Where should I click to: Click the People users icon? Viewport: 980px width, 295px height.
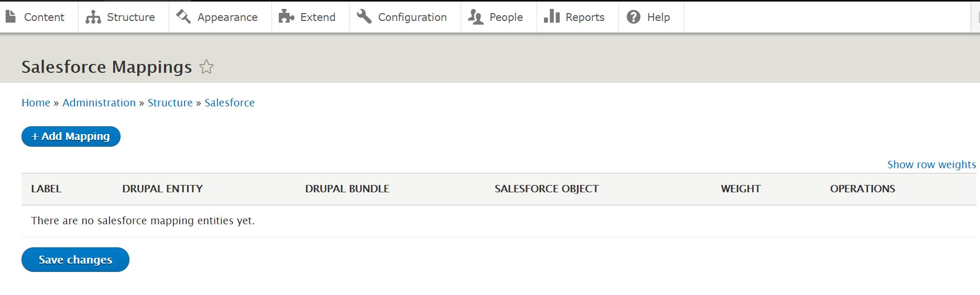[x=475, y=17]
